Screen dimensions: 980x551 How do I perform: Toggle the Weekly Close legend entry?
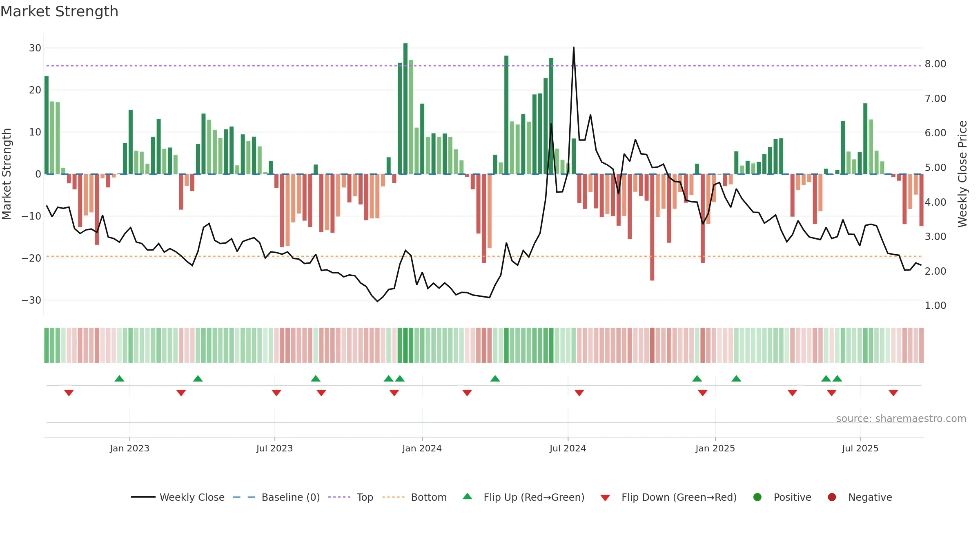[x=178, y=497]
